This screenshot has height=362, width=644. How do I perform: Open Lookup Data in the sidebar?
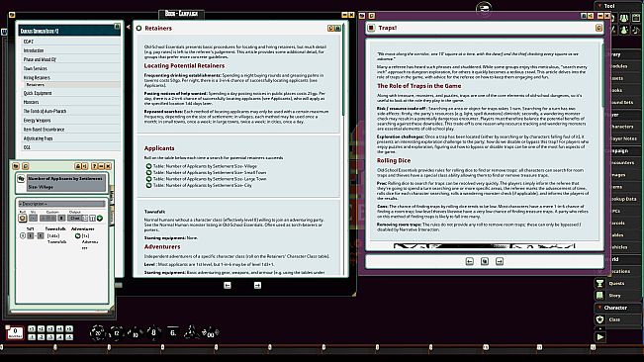pyautogui.click(x=624, y=199)
